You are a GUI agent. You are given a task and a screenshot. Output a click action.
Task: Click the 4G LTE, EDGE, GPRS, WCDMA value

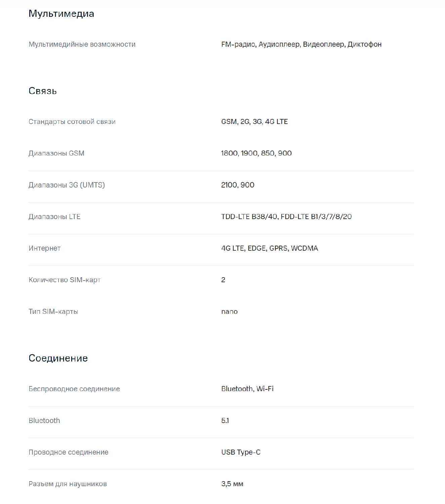[270, 248]
